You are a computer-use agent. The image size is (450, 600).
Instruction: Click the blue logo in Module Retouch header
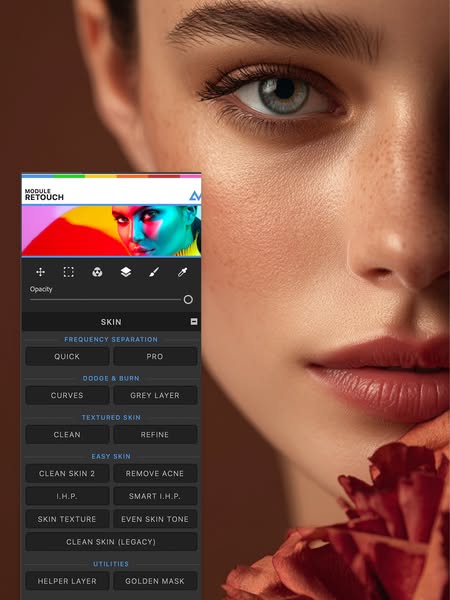[x=195, y=196]
